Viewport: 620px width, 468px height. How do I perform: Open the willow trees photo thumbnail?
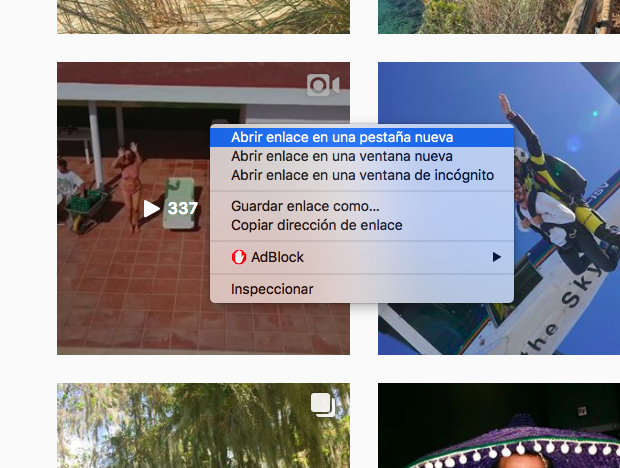click(x=203, y=425)
